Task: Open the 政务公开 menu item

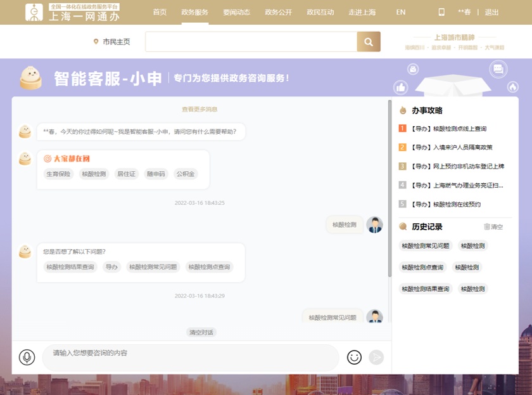Action: tap(279, 12)
